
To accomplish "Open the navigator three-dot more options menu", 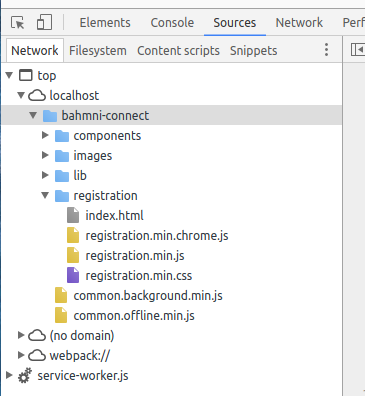I will [326, 50].
